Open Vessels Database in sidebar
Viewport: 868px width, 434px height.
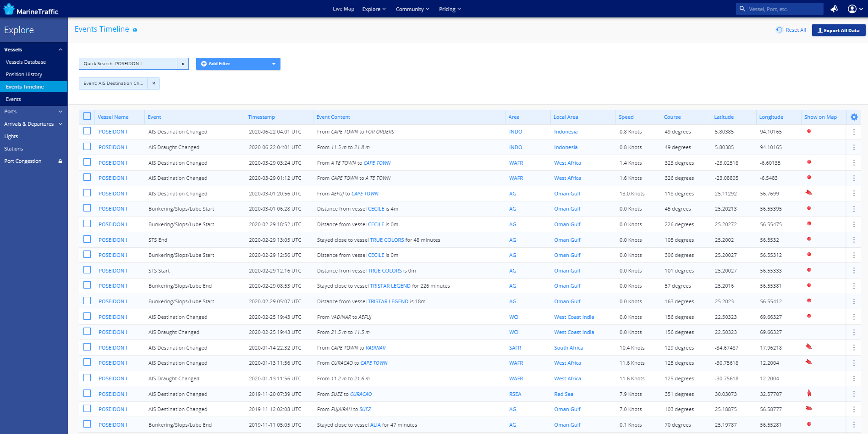click(26, 62)
